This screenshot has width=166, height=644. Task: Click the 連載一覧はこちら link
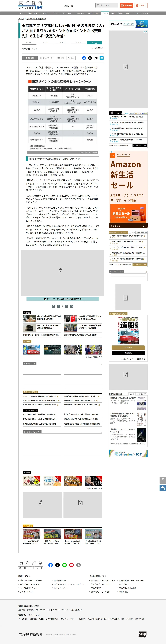[94, 489]
